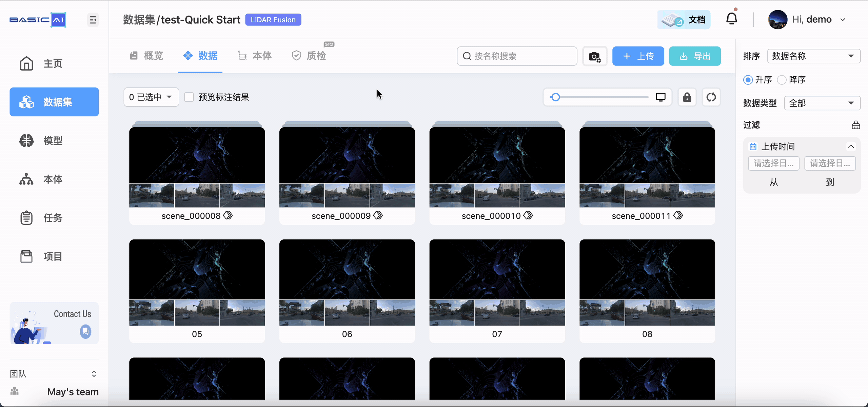Click the BasicAI logo
The image size is (868, 407).
point(38,20)
